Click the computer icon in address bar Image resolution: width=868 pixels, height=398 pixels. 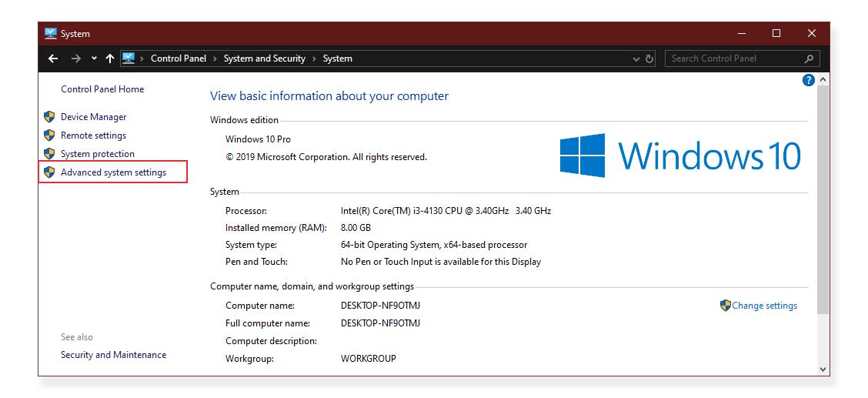129,59
